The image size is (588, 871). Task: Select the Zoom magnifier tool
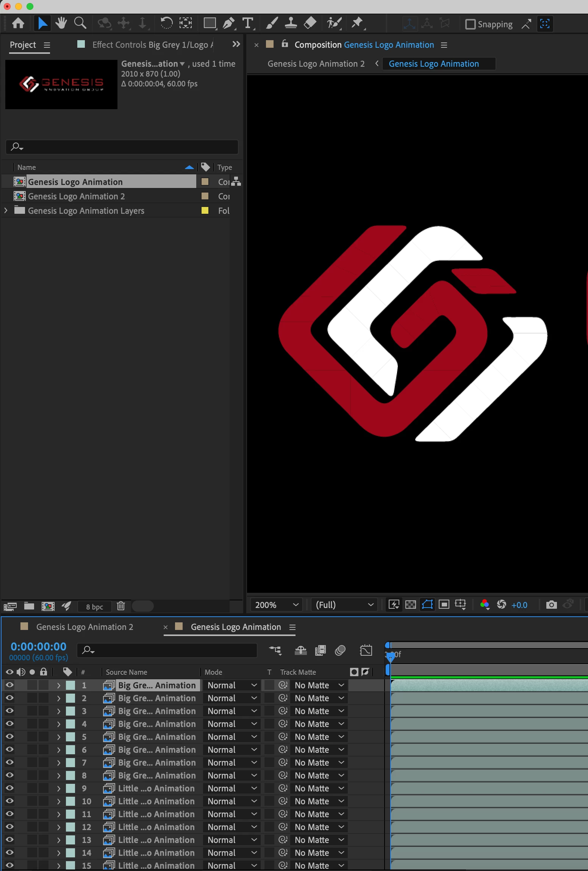coord(80,23)
